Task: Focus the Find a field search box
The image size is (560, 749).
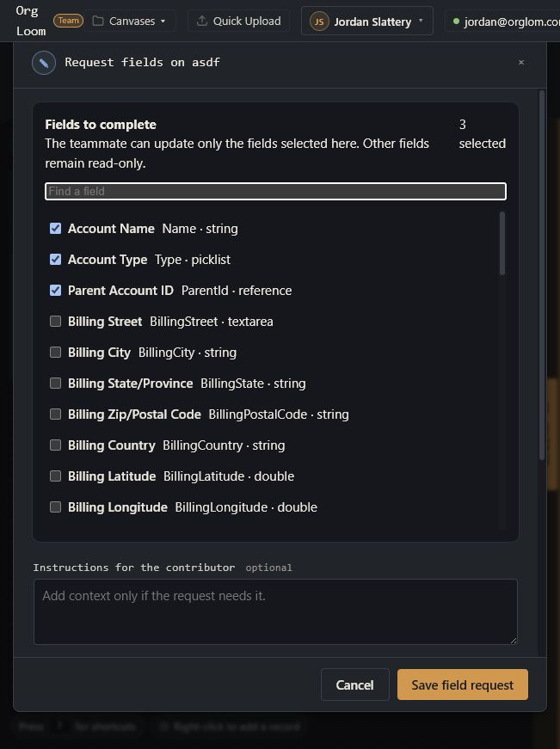Action: click(x=276, y=192)
